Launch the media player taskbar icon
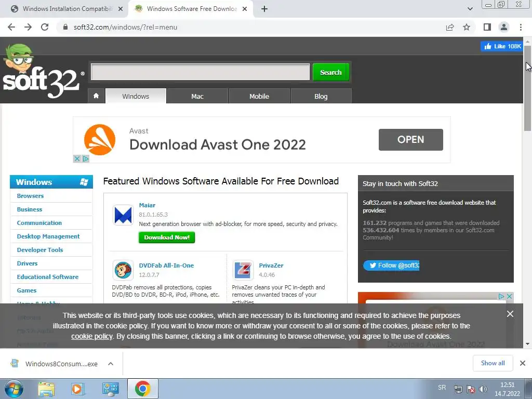The image size is (532, 399). pyautogui.click(x=78, y=389)
